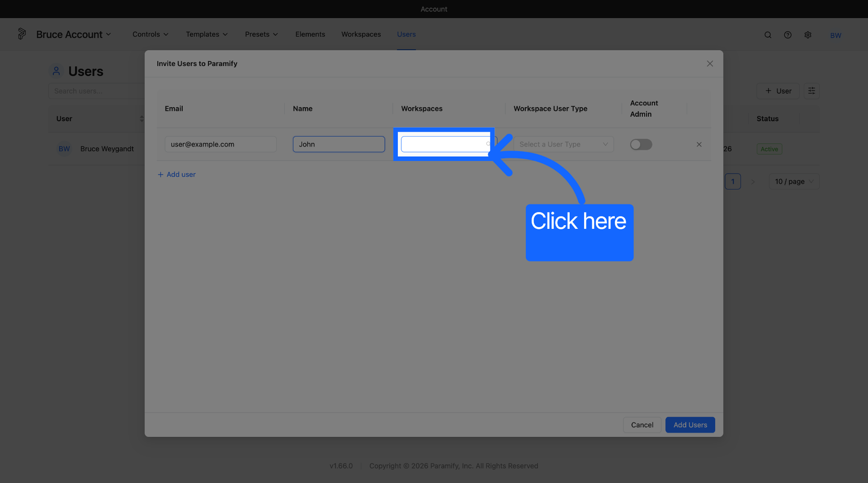Click the + User button
The width and height of the screenshot is (868, 483).
(x=778, y=91)
